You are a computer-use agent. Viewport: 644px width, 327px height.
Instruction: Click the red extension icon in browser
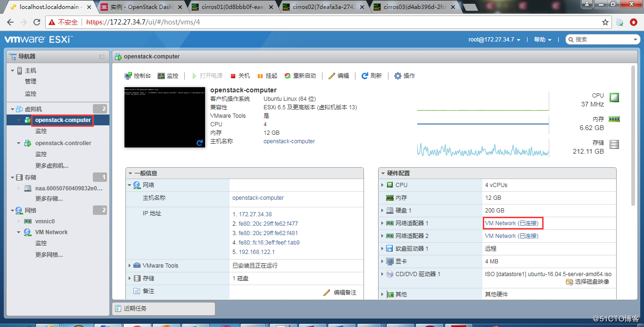pos(634,22)
